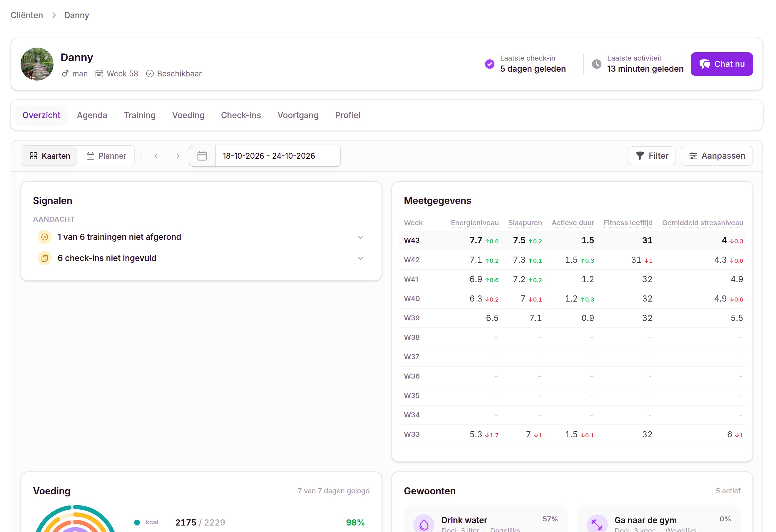Expand '6 check-ins niet ingevuld' chevron
Image resolution: width=776 pixels, height=532 pixels.
point(360,258)
